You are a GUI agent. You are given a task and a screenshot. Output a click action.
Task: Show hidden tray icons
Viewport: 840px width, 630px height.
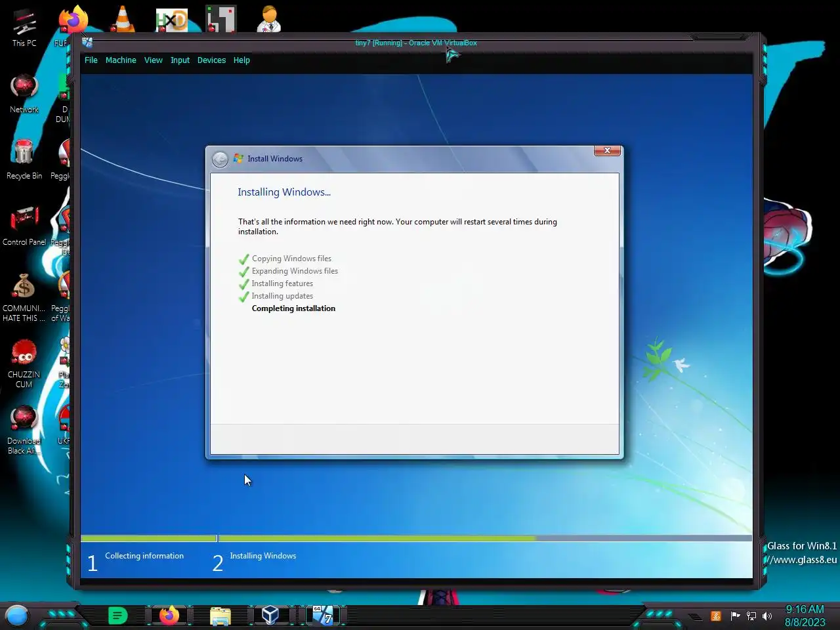tap(695, 617)
